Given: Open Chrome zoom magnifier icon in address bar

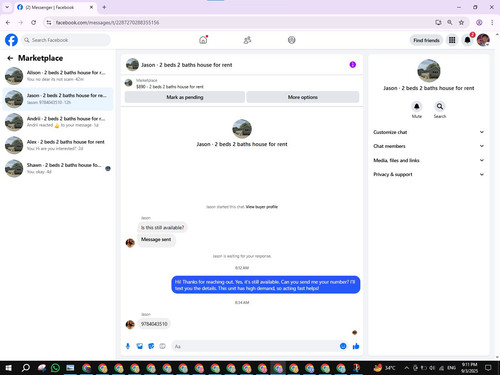Looking at the screenshot, I should (450, 22).
